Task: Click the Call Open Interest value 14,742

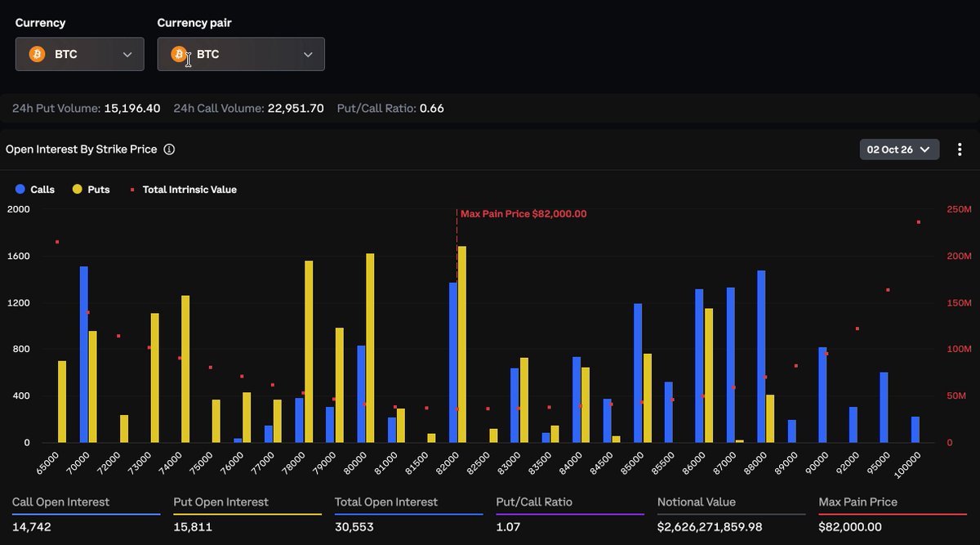Action: (x=32, y=527)
